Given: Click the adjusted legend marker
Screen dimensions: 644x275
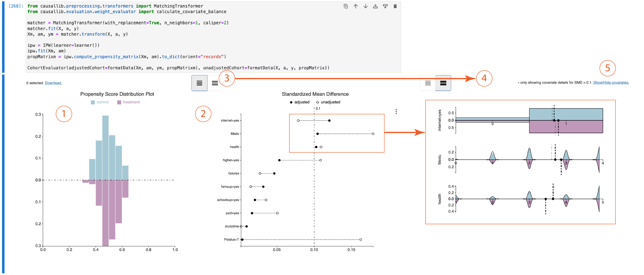Looking at the screenshot, I should click(x=291, y=102).
